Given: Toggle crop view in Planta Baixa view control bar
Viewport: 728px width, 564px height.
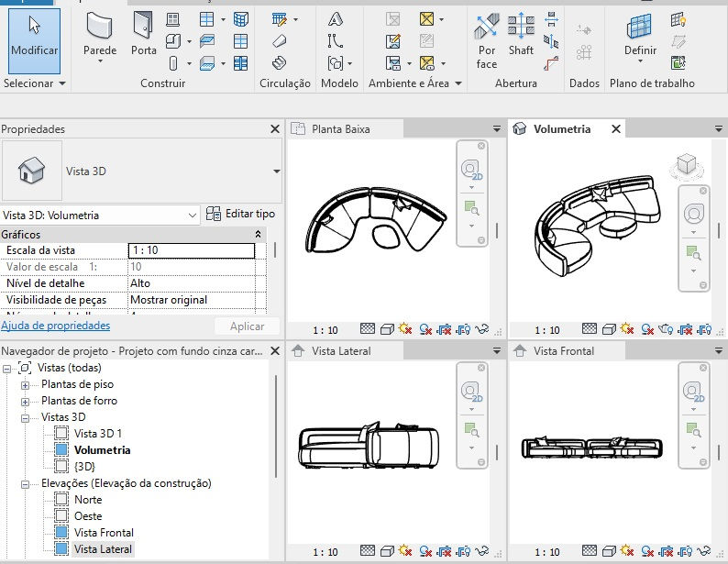Looking at the screenshot, I should pyautogui.click(x=445, y=329).
